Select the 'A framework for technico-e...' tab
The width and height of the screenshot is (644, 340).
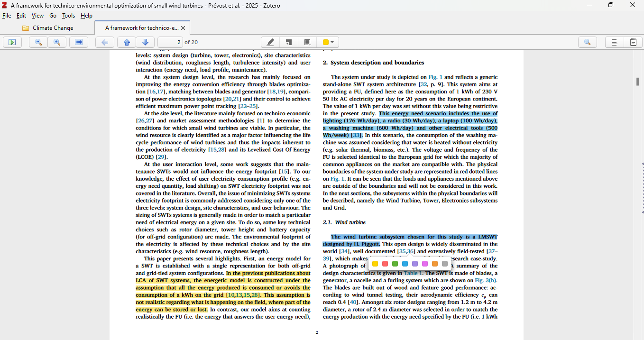coord(142,28)
